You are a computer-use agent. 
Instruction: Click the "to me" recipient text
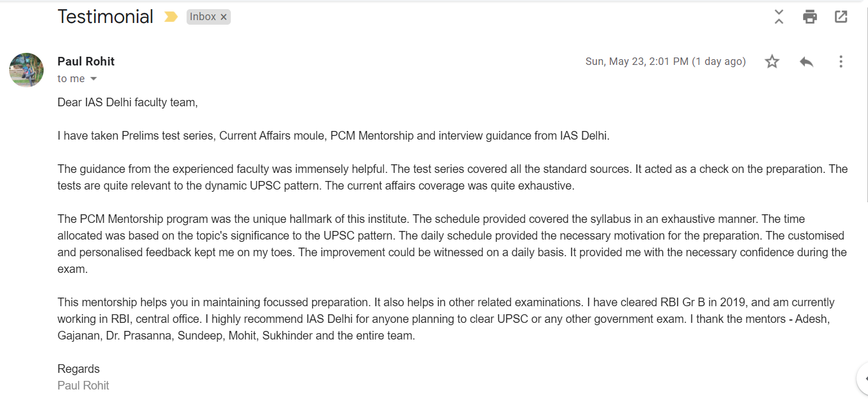point(71,79)
